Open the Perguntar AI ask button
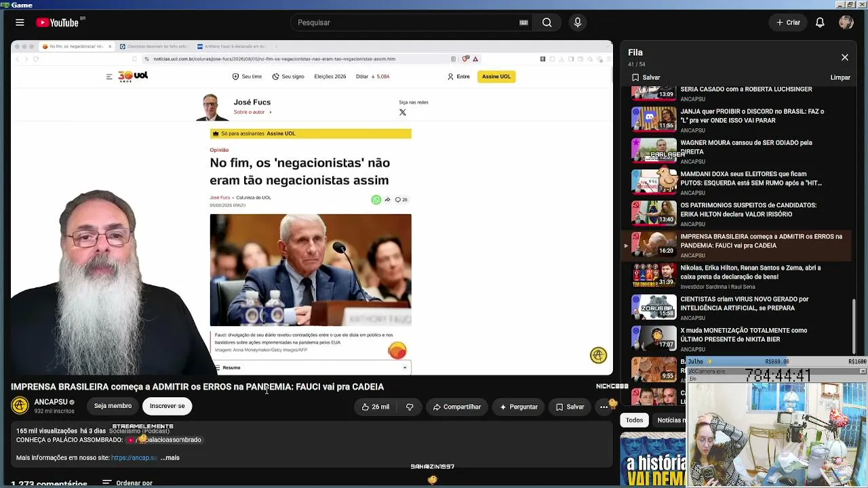Screen dimensions: 868x488 click(519, 407)
